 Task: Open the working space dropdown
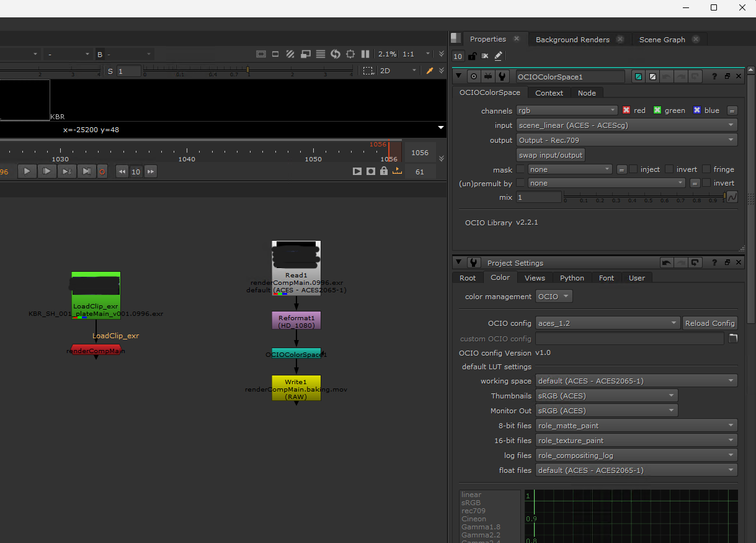(x=636, y=381)
